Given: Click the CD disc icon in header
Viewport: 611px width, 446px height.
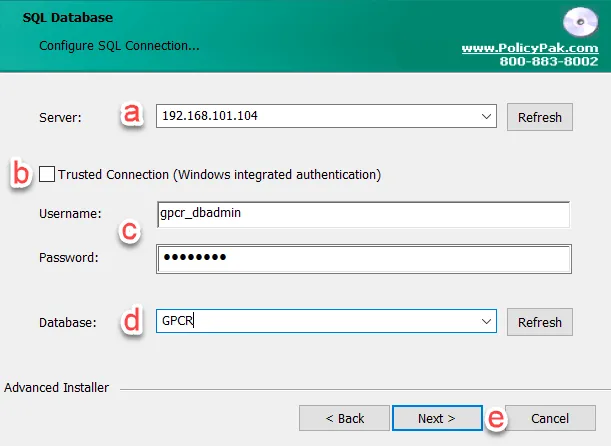Looking at the screenshot, I should pyautogui.click(x=580, y=22).
